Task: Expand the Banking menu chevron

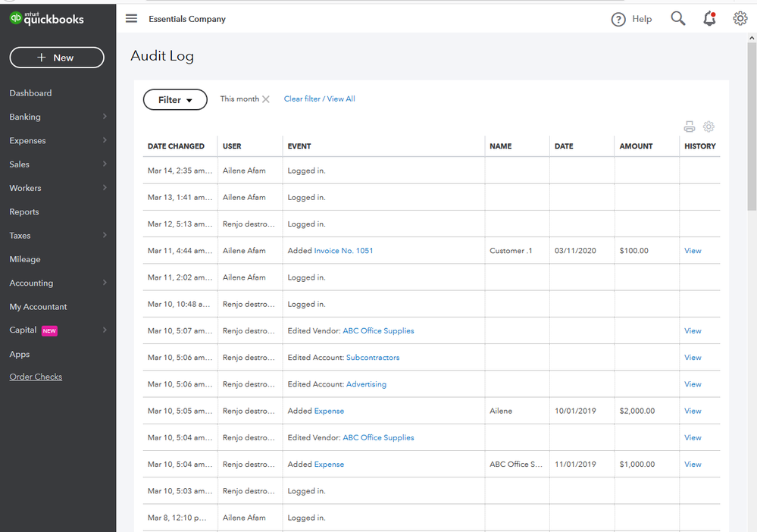Action: click(105, 117)
